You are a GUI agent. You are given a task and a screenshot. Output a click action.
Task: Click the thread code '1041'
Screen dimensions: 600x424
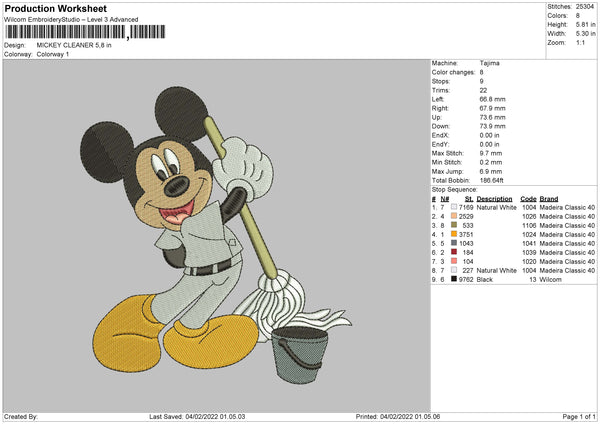[x=529, y=243]
